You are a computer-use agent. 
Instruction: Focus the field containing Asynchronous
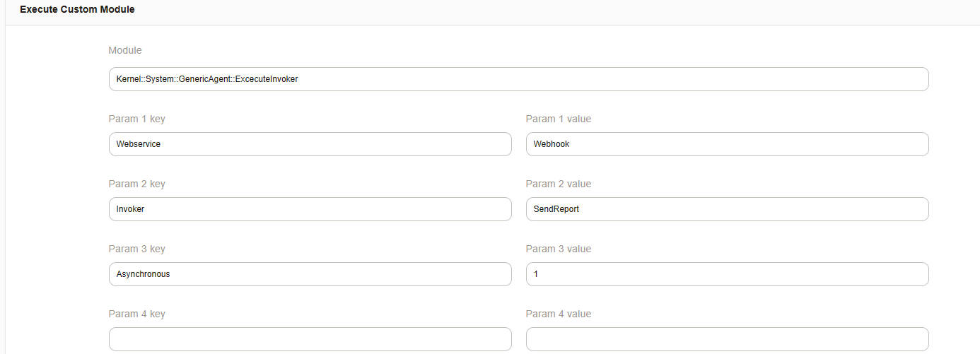(x=310, y=274)
